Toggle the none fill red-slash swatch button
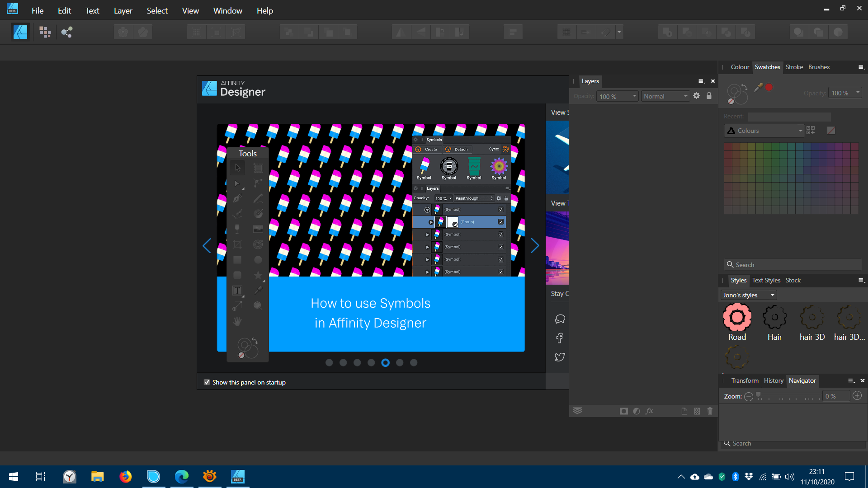Image resolution: width=868 pixels, height=488 pixels. pyautogui.click(x=831, y=131)
